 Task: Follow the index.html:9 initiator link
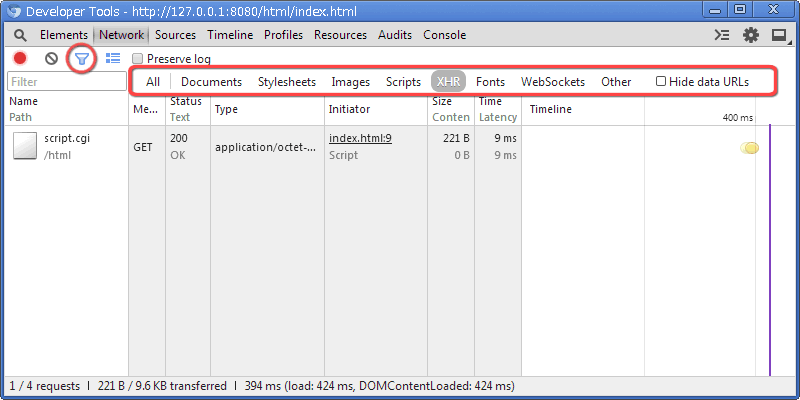coord(360,138)
